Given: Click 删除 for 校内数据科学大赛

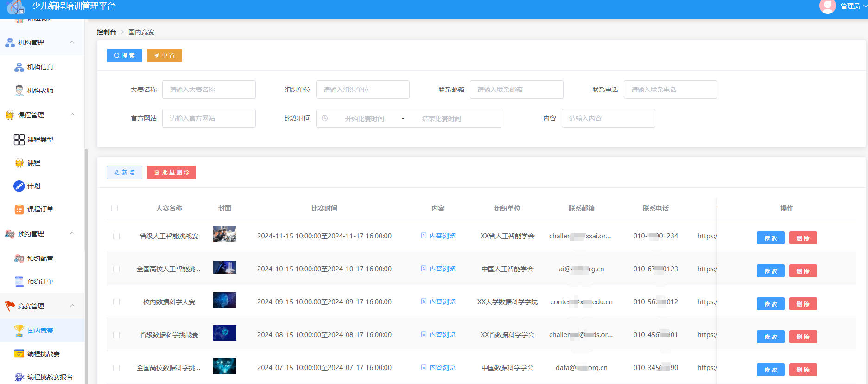Looking at the screenshot, I should (x=803, y=304).
